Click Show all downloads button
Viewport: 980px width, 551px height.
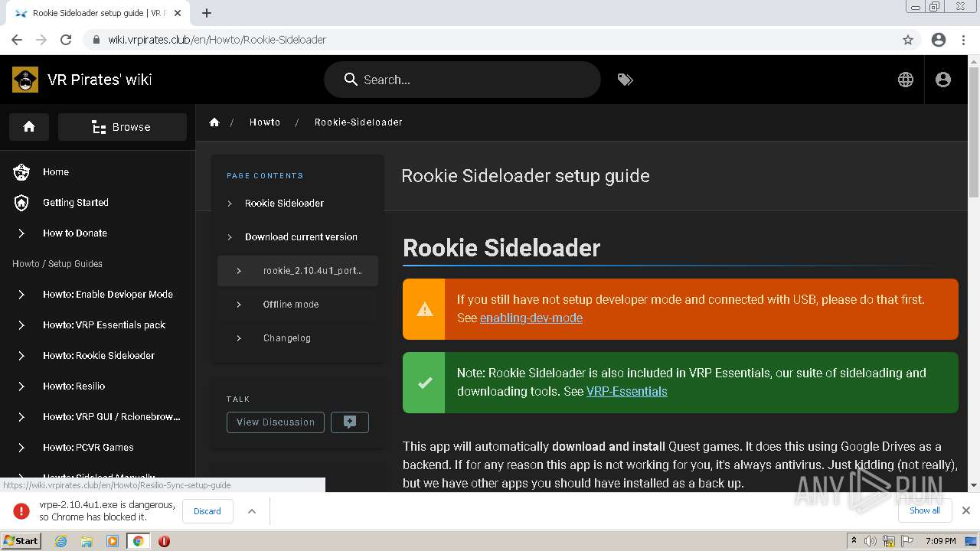925,510
